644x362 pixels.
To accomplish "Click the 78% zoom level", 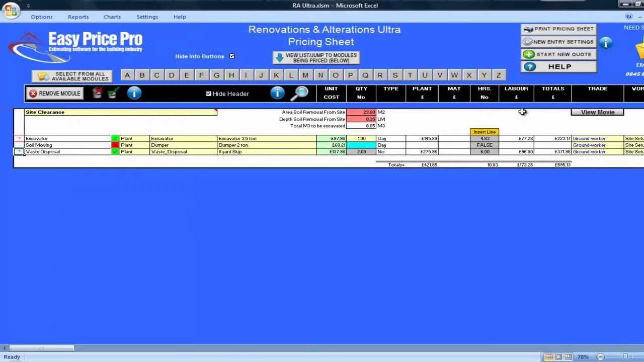I will point(583,357).
